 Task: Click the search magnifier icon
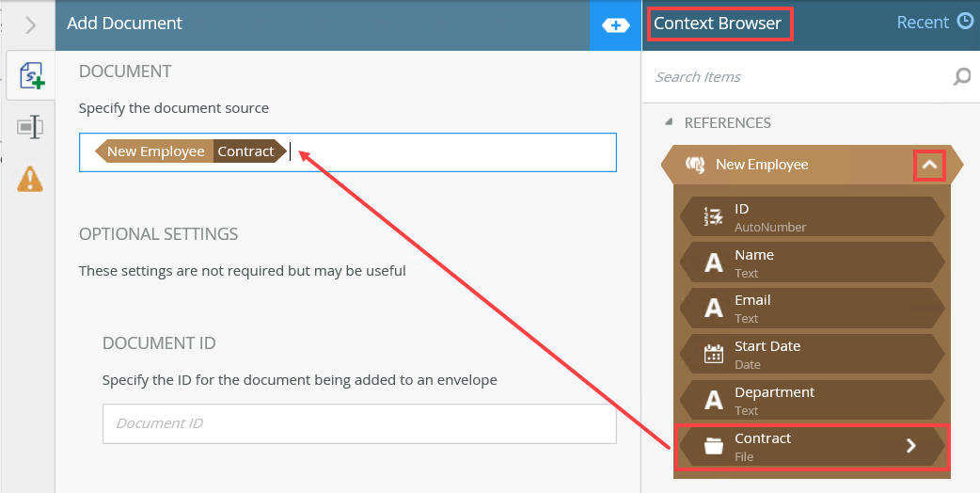(x=962, y=77)
